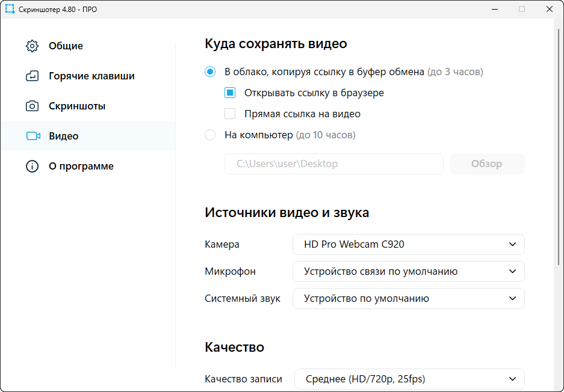
Task: Minimize the Скриншотер window
Action: pos(495,10)
